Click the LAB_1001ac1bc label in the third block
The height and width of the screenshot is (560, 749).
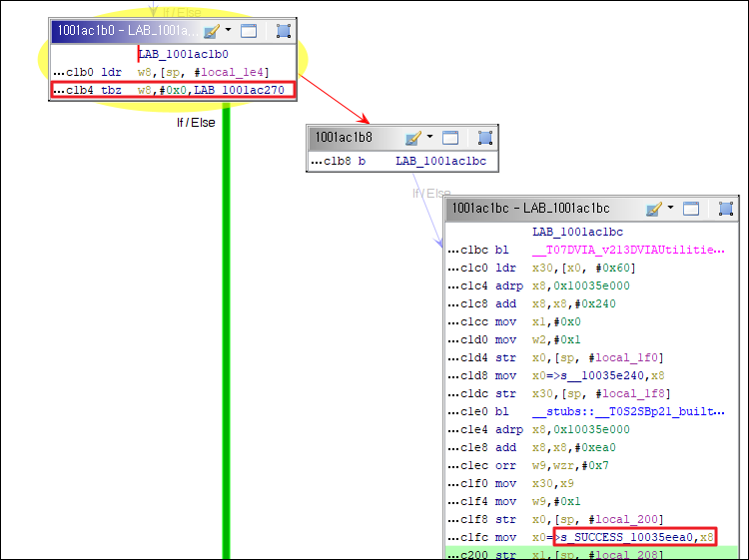[x=577, y=232]
